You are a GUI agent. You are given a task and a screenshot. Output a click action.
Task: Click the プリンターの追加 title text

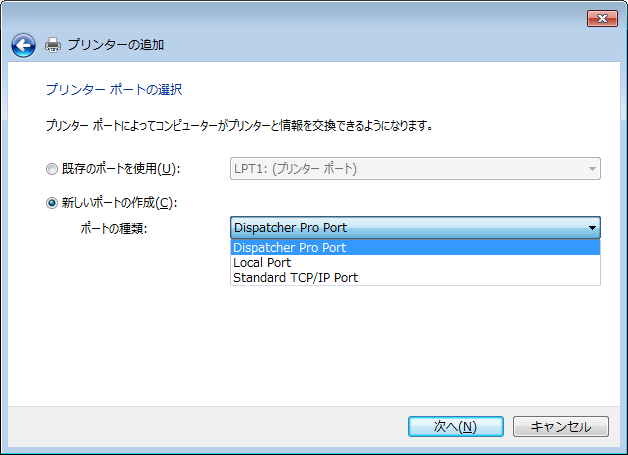click(x=116, y=44)
